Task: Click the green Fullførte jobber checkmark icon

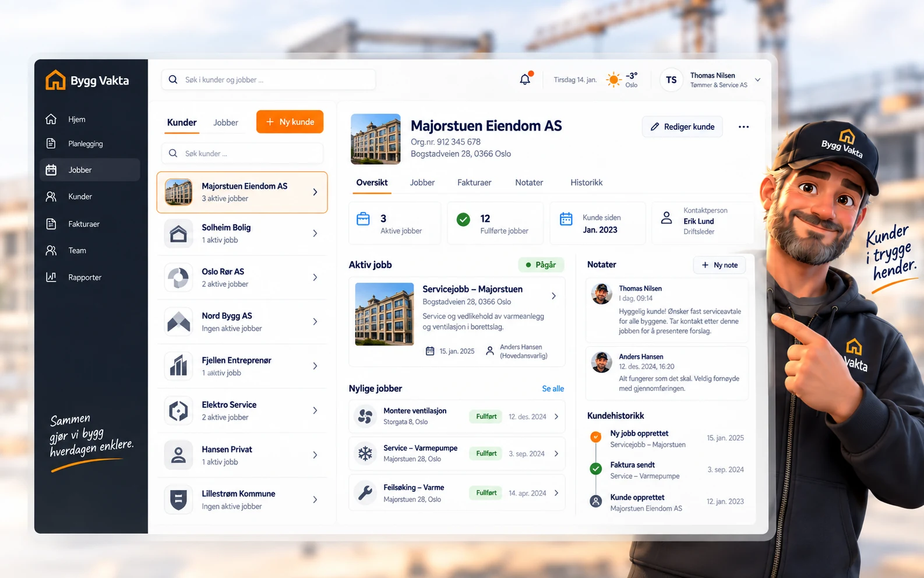Action: point(463,219)
